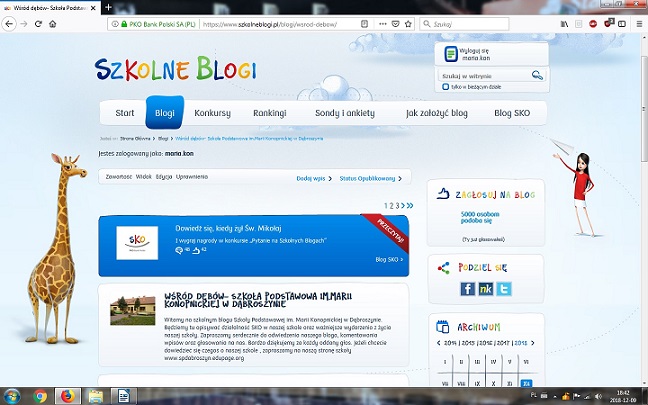Go to next page with single arrow

(403, 205)
